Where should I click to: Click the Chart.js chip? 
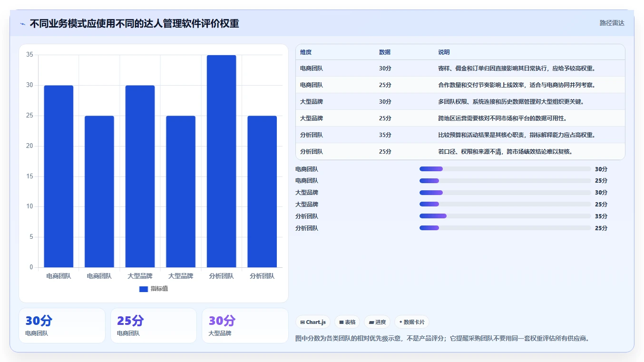[313, 322]
